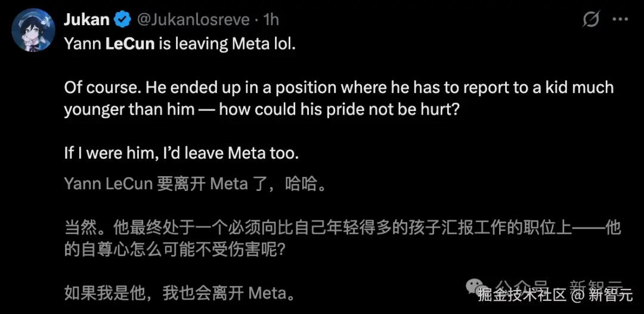Click the Chinese line ending with 哈哈。
Viewport: 644px width, 314px height.
(195, 184)
